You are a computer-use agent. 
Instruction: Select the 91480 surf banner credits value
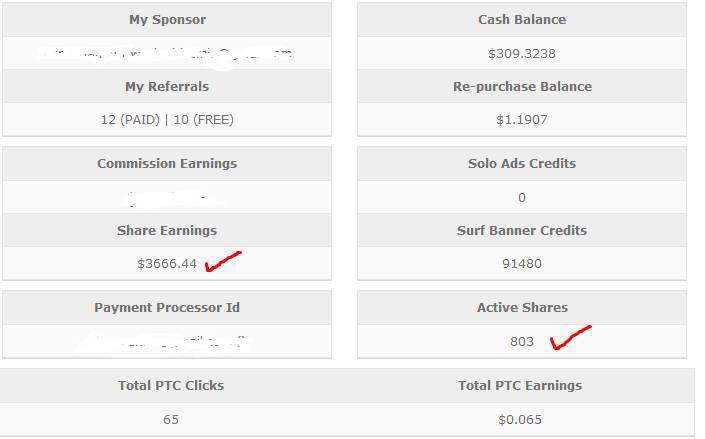[x=522, y=264]
